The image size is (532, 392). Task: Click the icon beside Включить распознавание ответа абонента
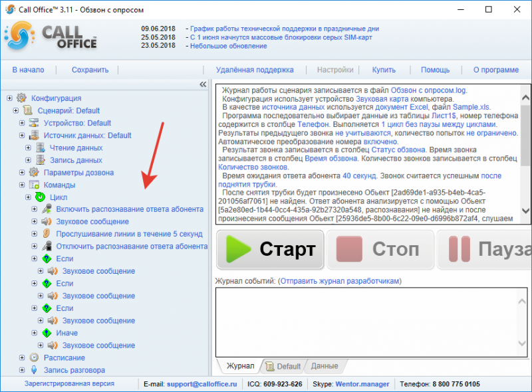pyautogui.click(x=47, y=209)
